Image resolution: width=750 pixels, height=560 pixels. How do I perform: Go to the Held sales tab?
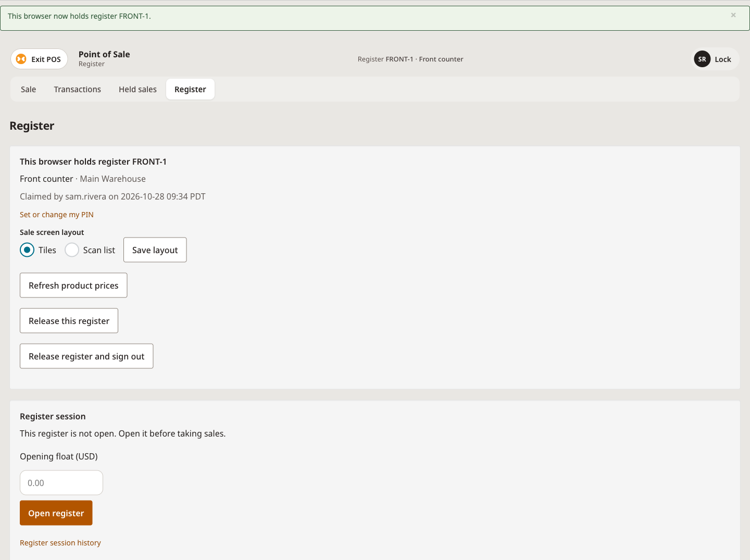coord(137,89)
